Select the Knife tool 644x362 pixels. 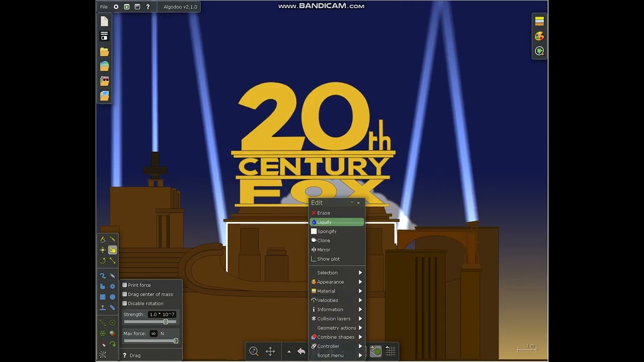(x=112, y=239)
